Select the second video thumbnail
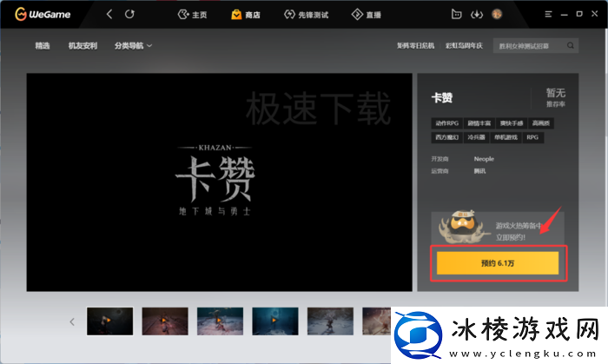 point(165,321)
